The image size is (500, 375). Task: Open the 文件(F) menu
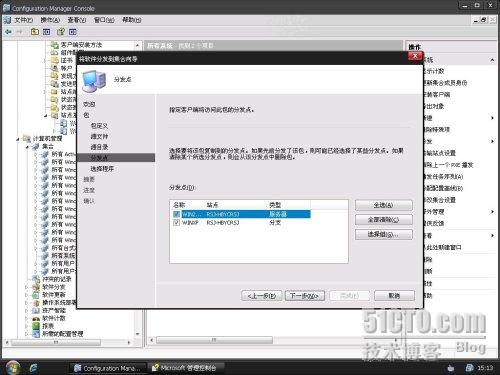pyautogui.click(x=23, y=20)
